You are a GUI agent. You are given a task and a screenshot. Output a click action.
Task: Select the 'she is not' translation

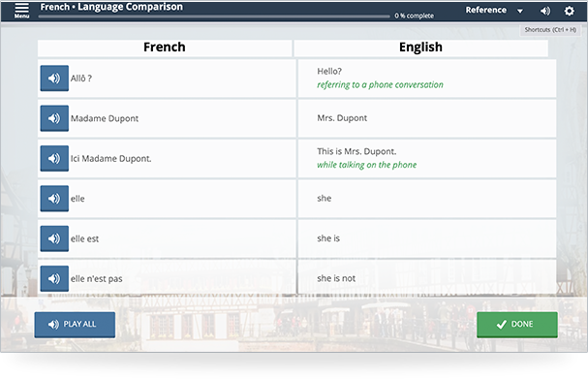point(336,278)
